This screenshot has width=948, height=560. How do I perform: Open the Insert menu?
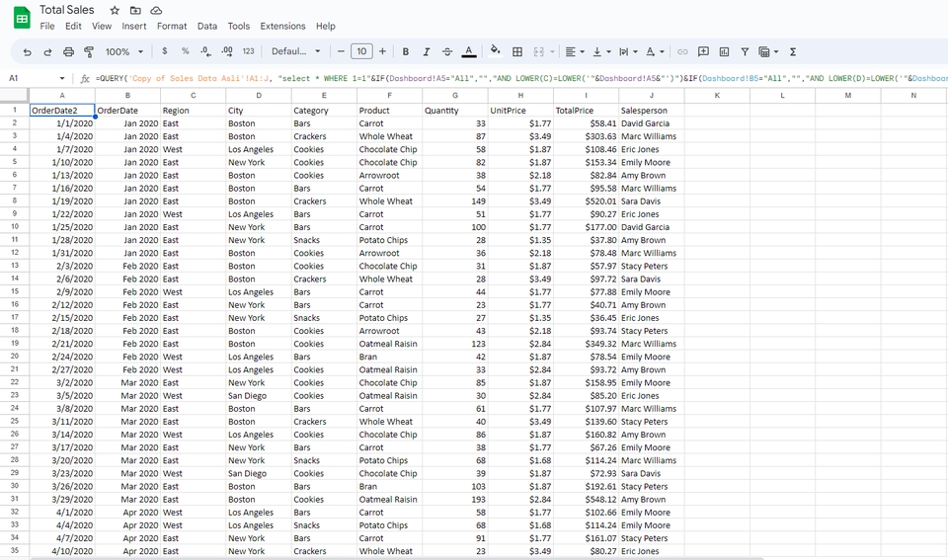tap(133, 26)
